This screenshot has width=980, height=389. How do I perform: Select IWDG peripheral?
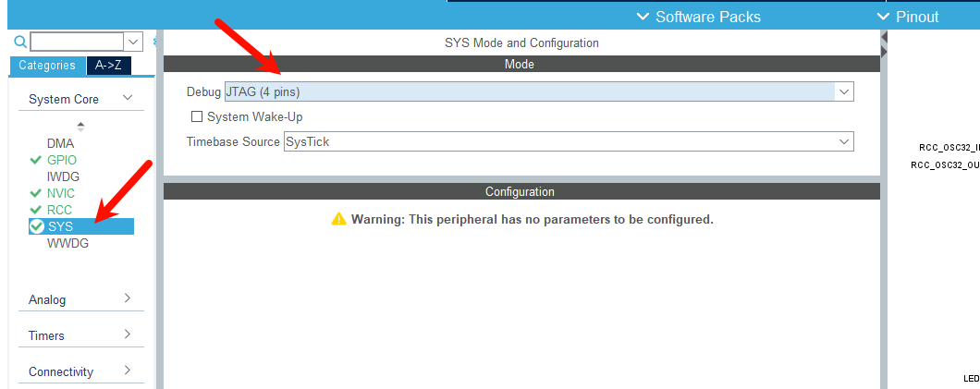[63, 176]
